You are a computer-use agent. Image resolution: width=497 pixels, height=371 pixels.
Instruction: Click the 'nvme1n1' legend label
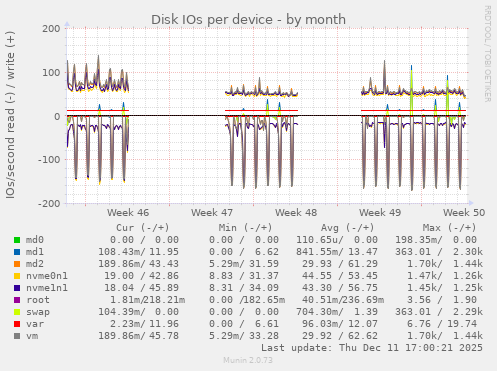tap(47, 288)
